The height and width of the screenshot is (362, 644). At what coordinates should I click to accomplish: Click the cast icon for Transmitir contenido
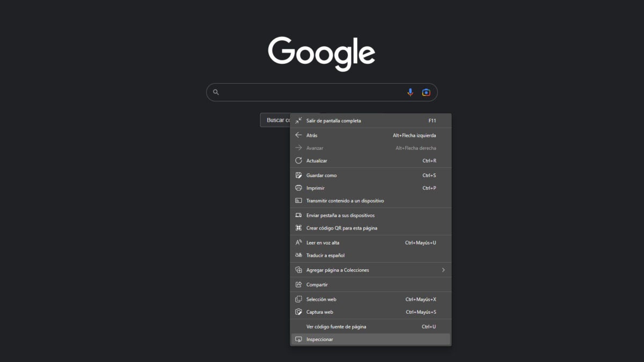299,201
